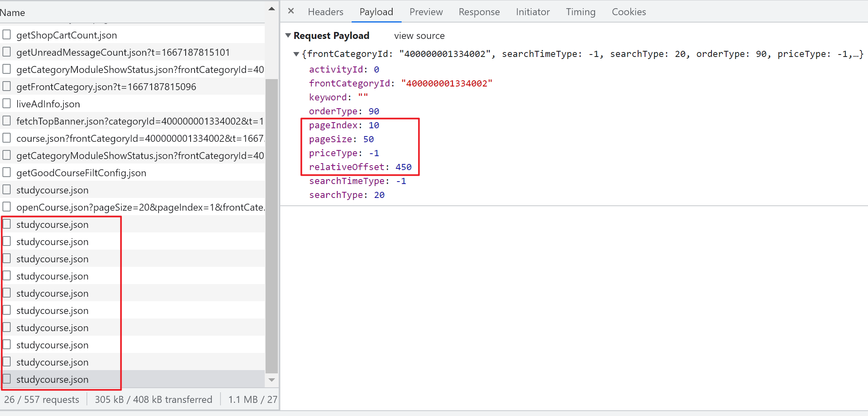Select the last highlighted studycourse.json request
This screenshot has width=868, height=416.
(52, 380)
